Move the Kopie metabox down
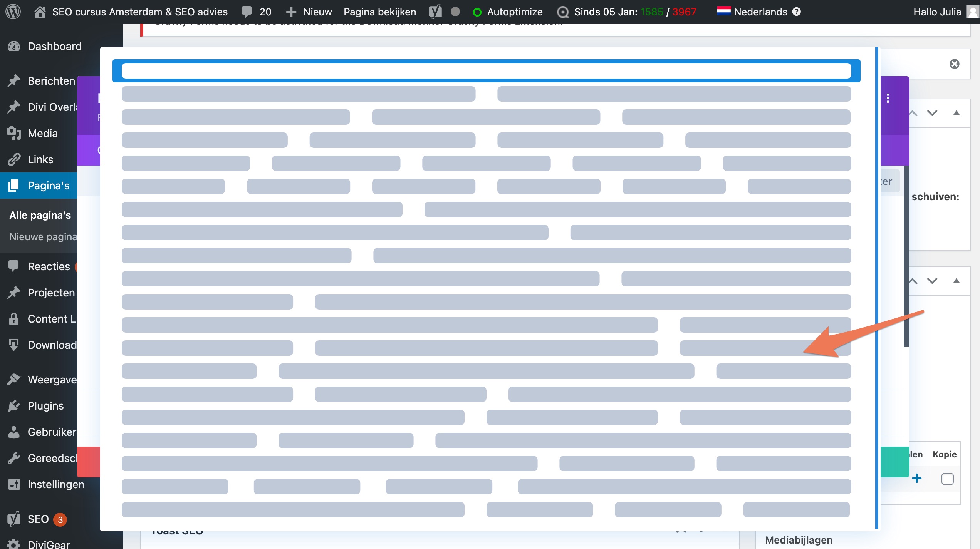The width and height of the screenshot is (980, 549). tap(932, 281)
